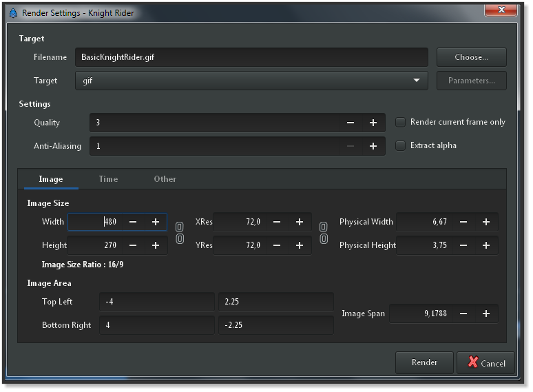The width and height of the screenshot is (533, 392).
Task: Decrease Physical Width with minus button
Action: [x=463, y=222]
